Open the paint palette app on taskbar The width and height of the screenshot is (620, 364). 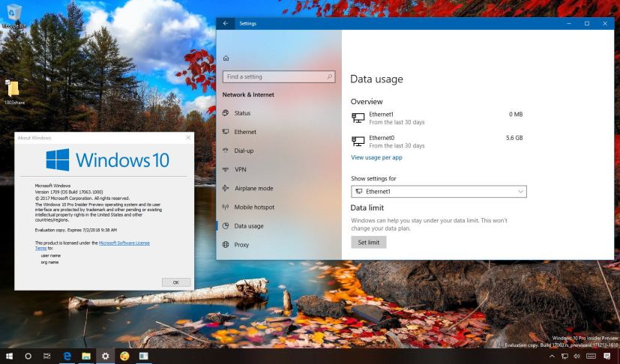coord(124,356)
